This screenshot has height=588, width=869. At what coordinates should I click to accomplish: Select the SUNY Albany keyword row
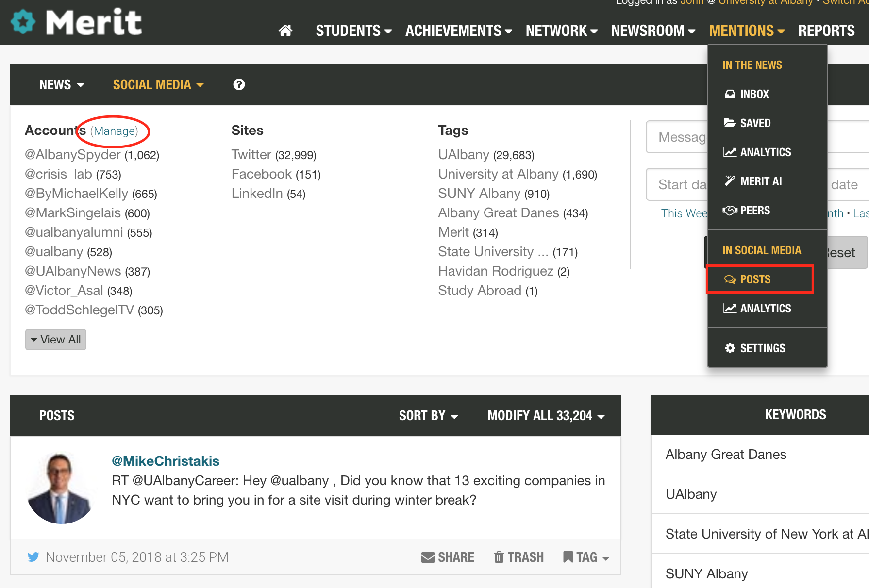pos(760,573)
